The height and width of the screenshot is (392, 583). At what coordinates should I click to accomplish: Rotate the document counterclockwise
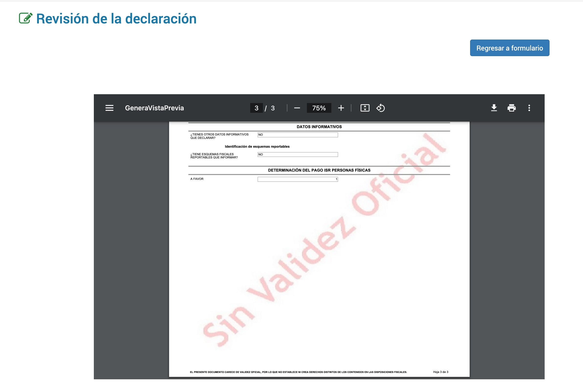tap(381, 108)
